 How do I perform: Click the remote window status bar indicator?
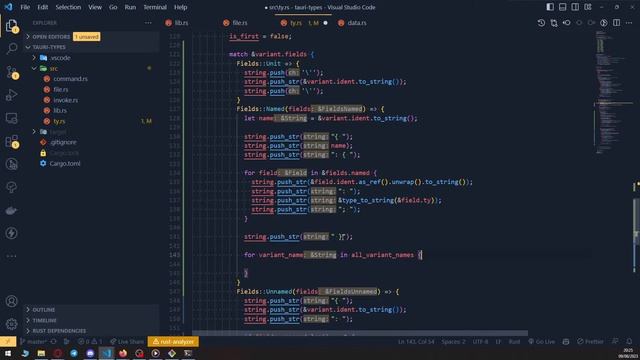click(8, 342)
